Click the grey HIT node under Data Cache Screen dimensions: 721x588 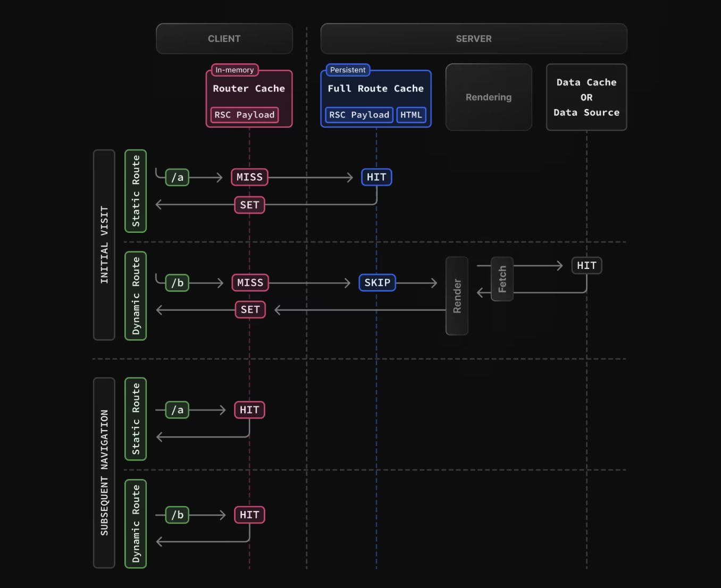(x=586, y=265)
